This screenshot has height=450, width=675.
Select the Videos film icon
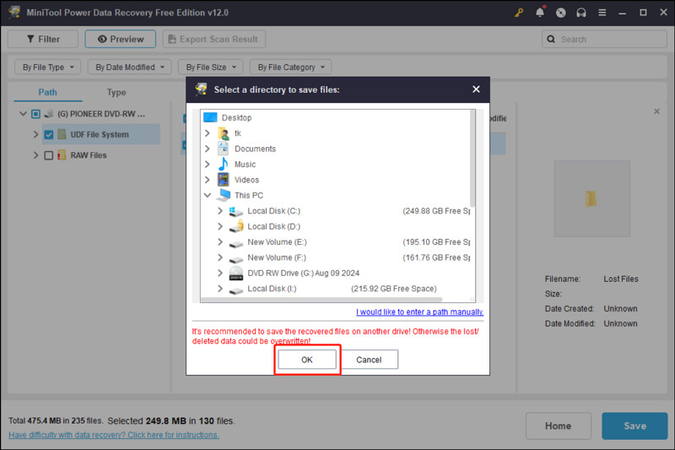[223, 180]
